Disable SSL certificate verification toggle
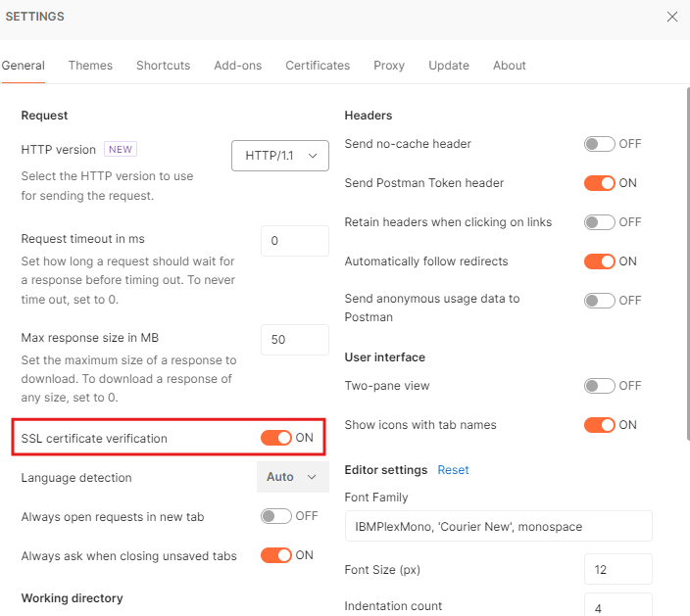The image size is (690, 616). click(x=276, y=438)
